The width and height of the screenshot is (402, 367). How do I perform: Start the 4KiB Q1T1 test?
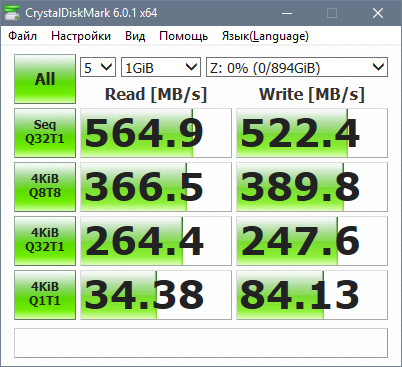click(x=45, y=295)
